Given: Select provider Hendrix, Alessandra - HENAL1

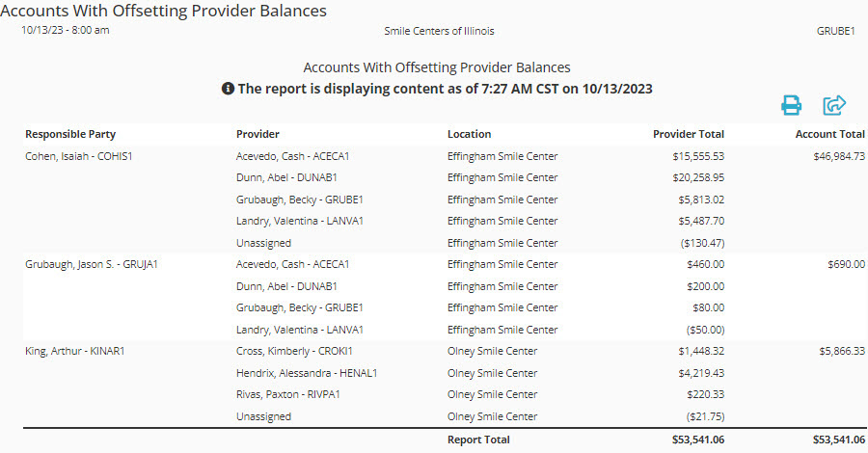Looking at the screenshot, I should tap(307, 373).
